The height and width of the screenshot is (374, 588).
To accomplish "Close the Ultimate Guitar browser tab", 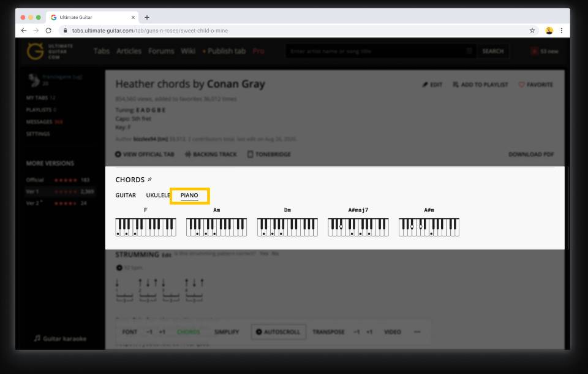I will coord(133,17).
